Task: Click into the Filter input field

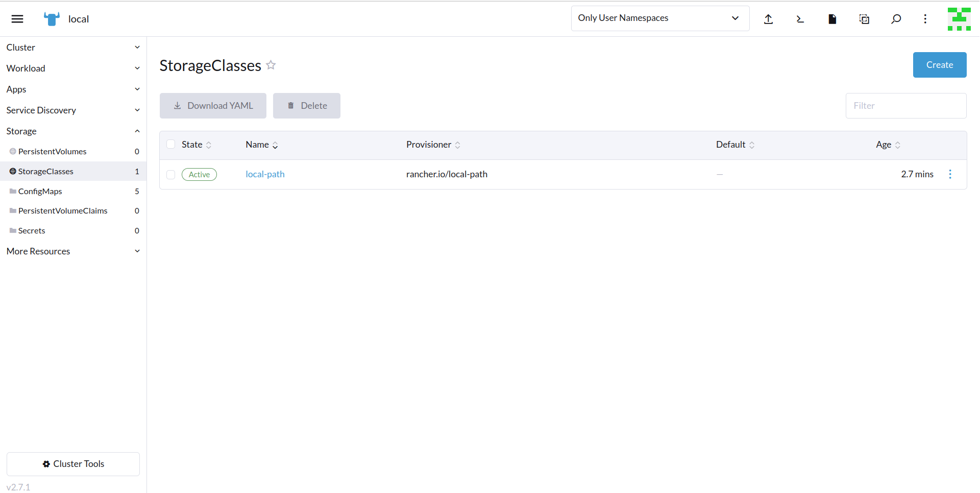Action: coord(905,106)
